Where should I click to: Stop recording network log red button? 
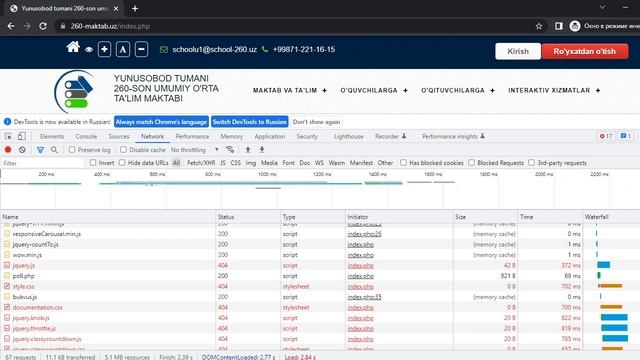[x=8, y=150]
